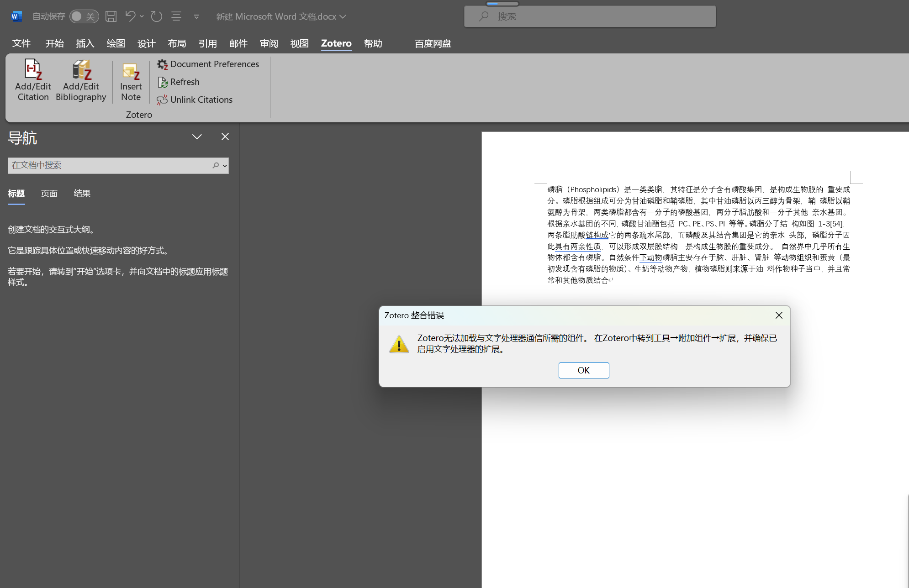Expand the navigation pane options chevron
The height and width of the screenshot is (588, 909).
[197, 137]
